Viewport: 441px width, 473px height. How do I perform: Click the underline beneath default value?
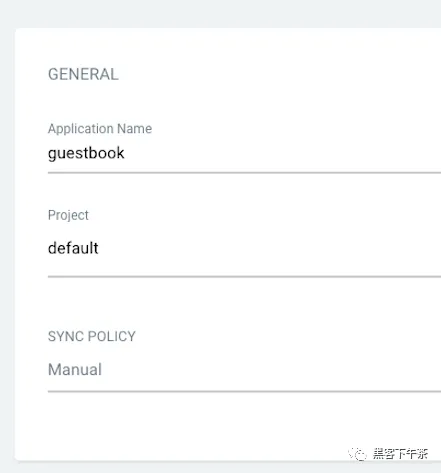(x=244, y=276)
